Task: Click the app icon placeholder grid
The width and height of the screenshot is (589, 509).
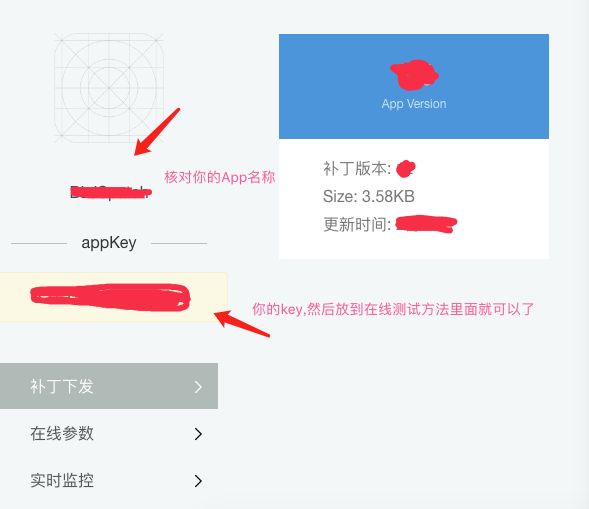Action: pyautogui.click(x=109, y=88)
